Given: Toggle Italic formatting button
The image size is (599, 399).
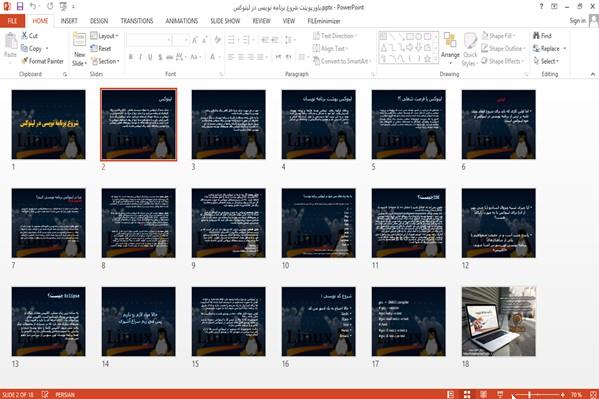Looking at the screenshot, I should click(140, 57).
